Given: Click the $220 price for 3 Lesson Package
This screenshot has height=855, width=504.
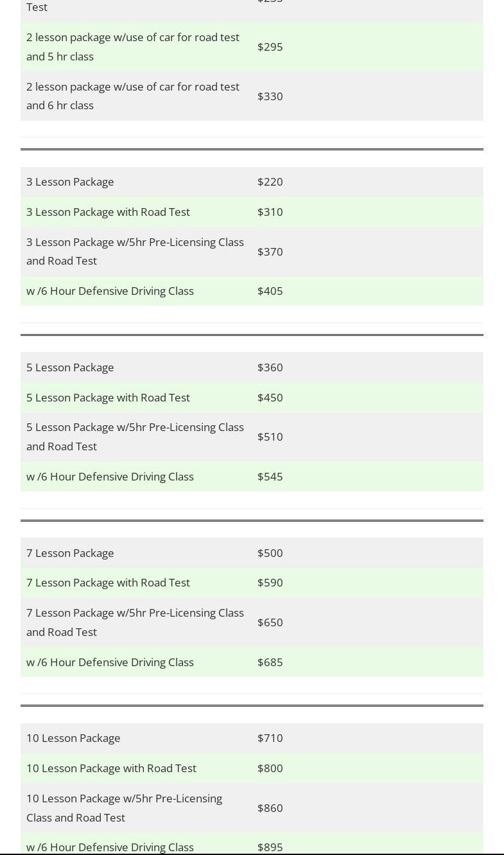Looking at the screenshot, I should pyautogui.click(x=270, y=182).
